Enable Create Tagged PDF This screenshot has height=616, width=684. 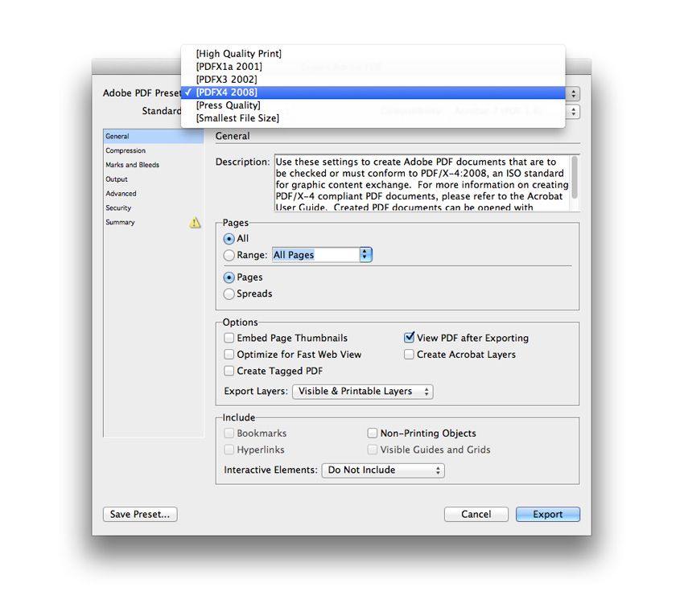229,371
